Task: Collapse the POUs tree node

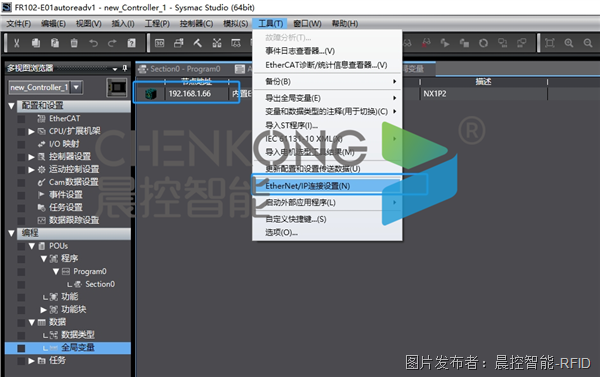Action: (32, 246)
